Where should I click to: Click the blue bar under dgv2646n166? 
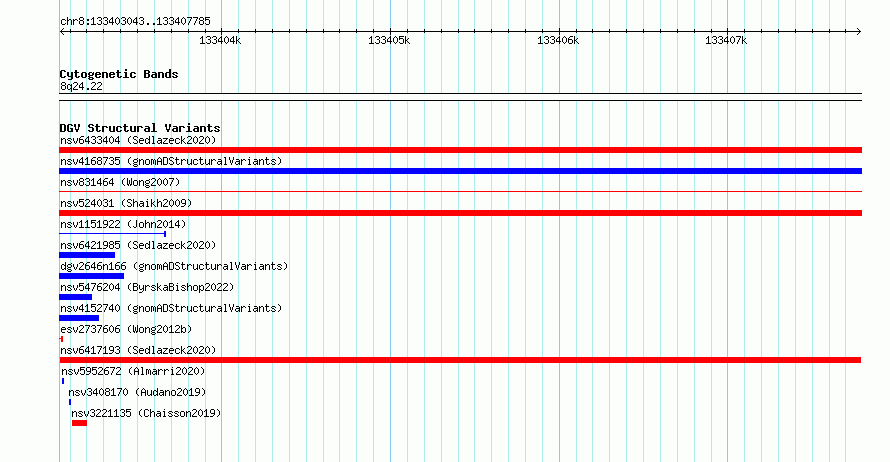pyautogui.click(x=91, y=276)
